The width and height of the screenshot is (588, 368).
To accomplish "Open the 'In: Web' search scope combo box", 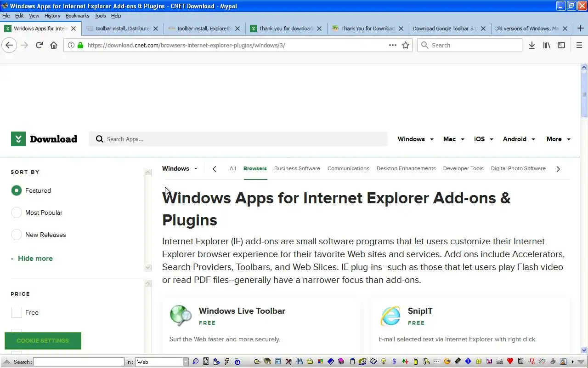I will point(162,362).
